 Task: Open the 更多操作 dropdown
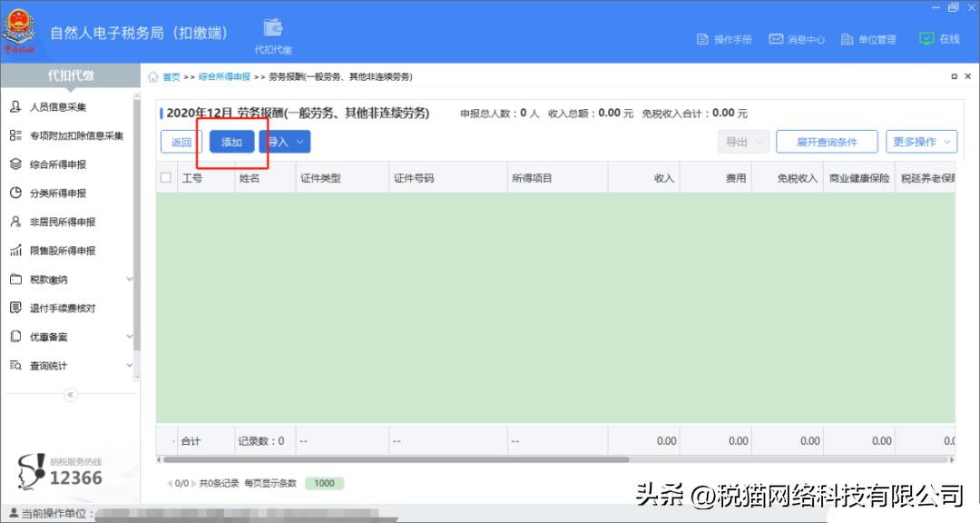coord(919,142)
